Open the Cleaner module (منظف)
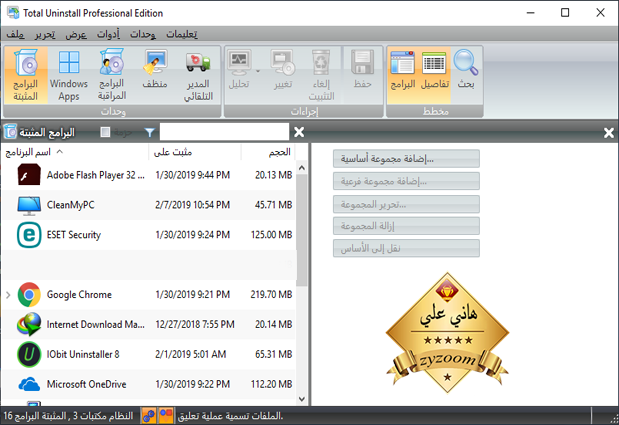 155,69
